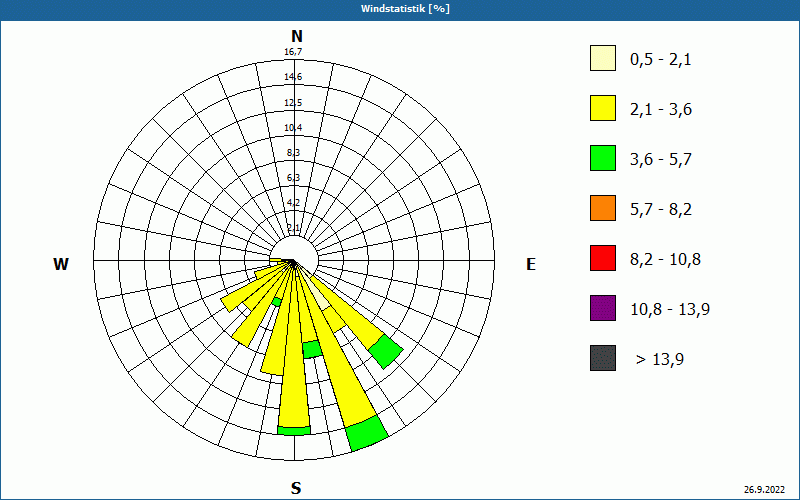Click the legend label '0,5 - 2,1'
The image size is (800, 500).
[661, 60]
